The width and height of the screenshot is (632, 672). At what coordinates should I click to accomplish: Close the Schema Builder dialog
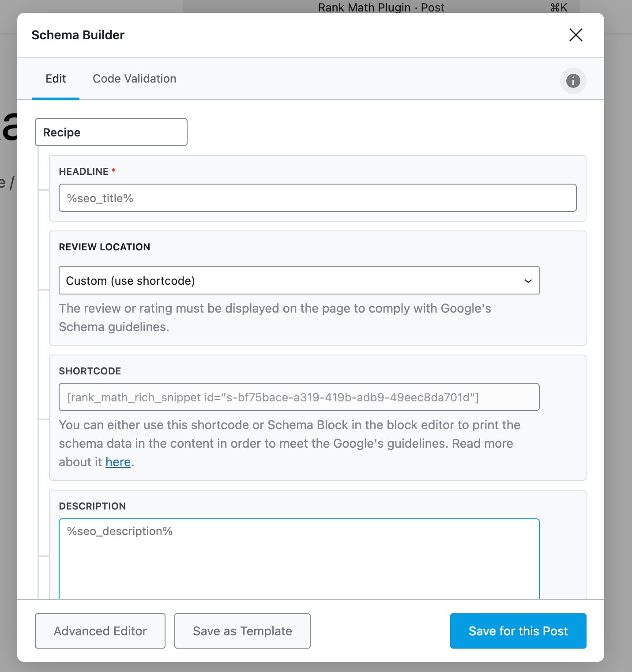point(576,35)
